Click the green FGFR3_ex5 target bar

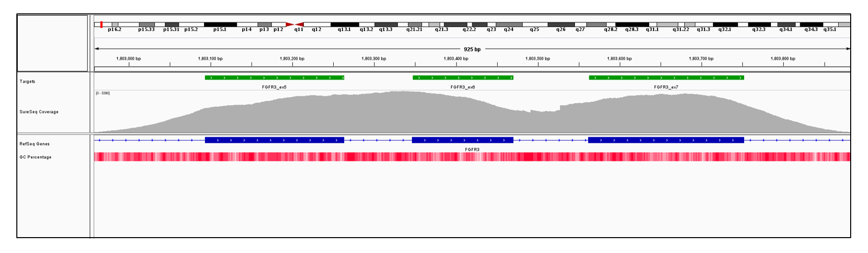pyautogui.click(x=274, y=77)
